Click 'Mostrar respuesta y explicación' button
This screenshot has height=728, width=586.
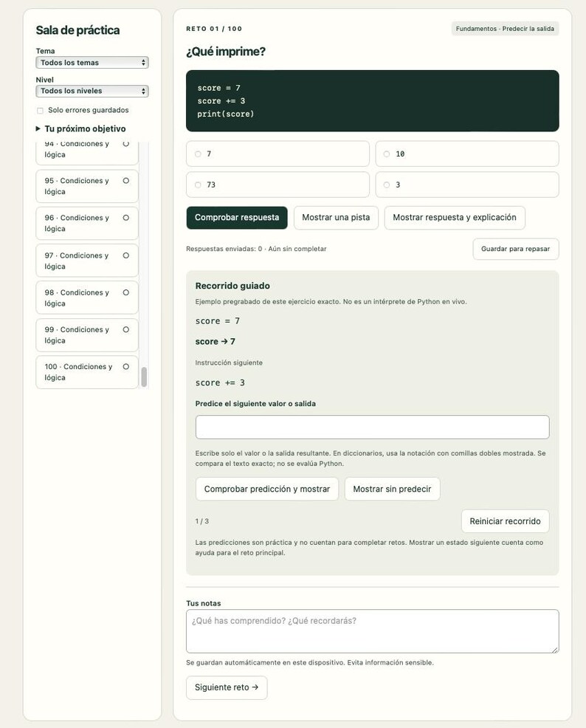(454, 218)
